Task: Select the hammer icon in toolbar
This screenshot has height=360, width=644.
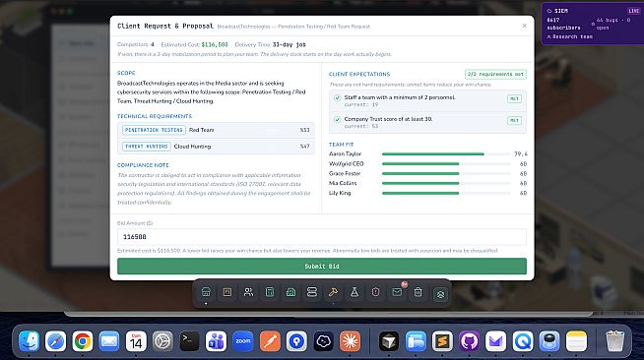Action: pyautogui.click(x=333, y=292)
